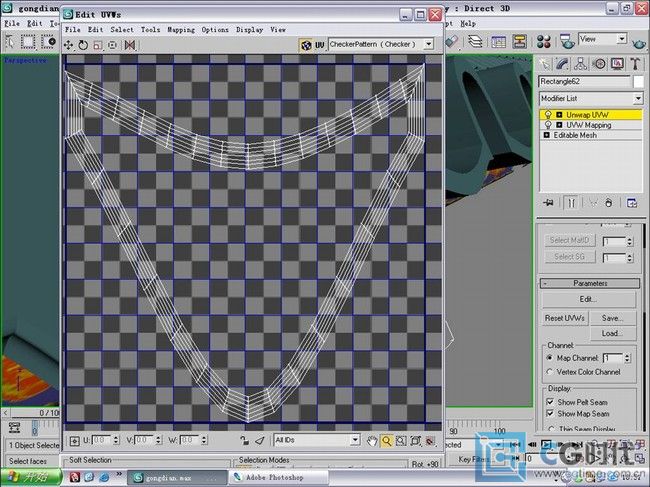The height and width of the screenshot is (487, 650).
Task: Click the Select Object arrow tool in main toolbar
Action: tap(9, 42)
